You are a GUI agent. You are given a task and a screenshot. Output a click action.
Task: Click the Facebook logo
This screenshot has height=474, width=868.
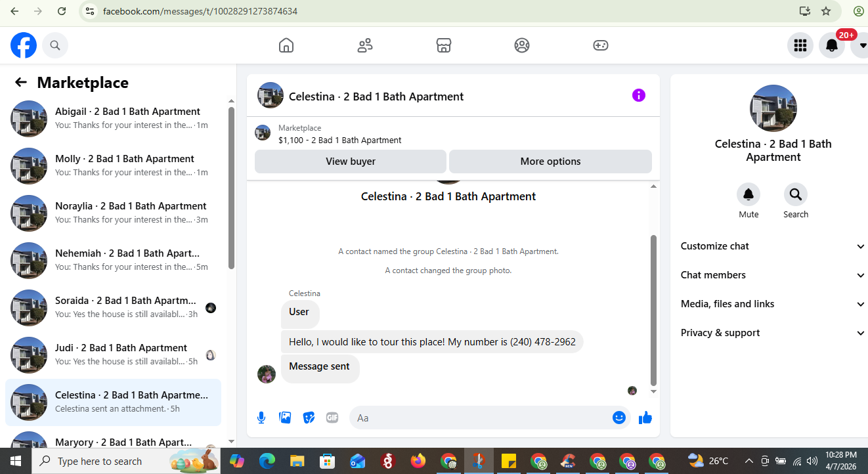24,45
